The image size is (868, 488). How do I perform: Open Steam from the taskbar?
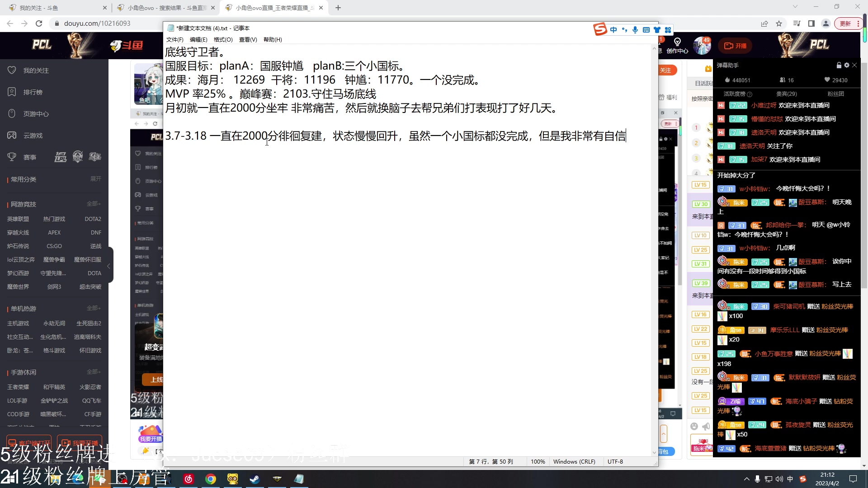tap(255, 479)
